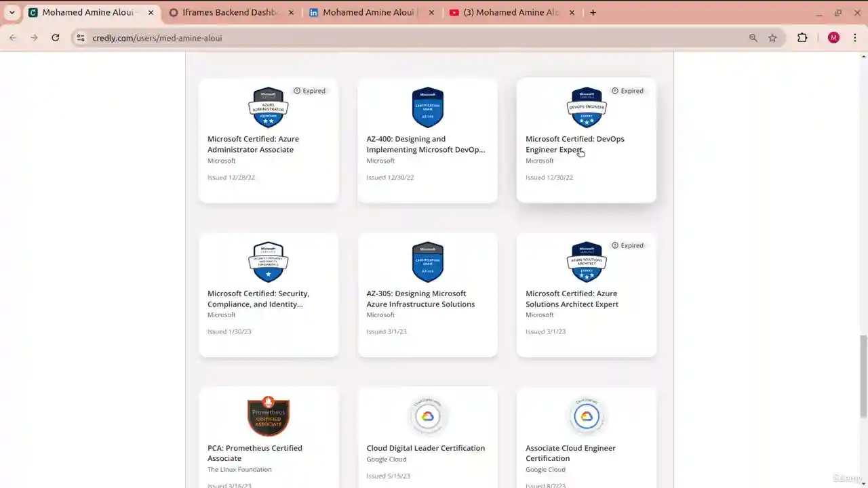Open the Azure Administrator Associate badge image

point(269,107)
